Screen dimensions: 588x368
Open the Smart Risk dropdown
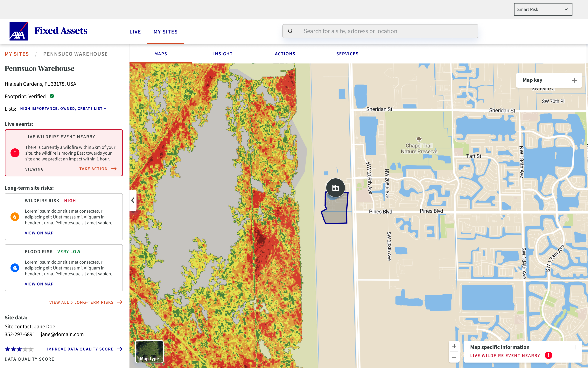(543, 9)
